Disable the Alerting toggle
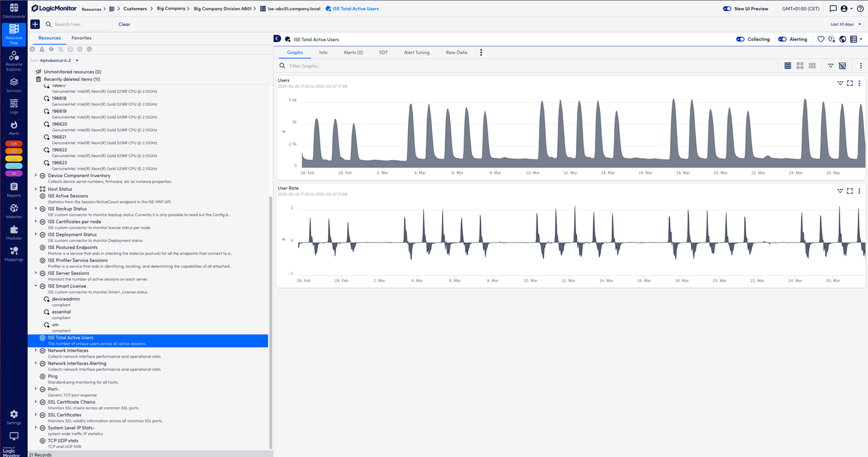This screenshot has height=457, width=868. click(x=782, y=39)
